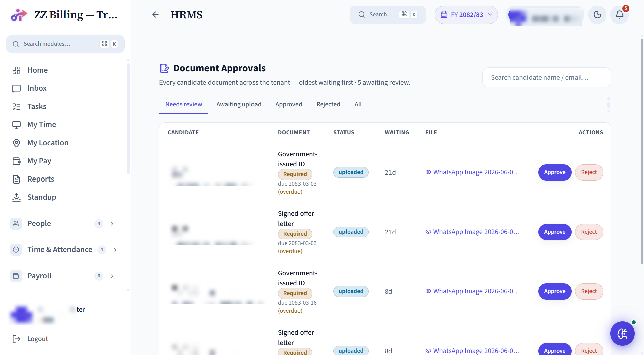Click the My Pay wallet icon
Image resolution: width=644 pixels, height=355 pixels.
pos(16,161)
